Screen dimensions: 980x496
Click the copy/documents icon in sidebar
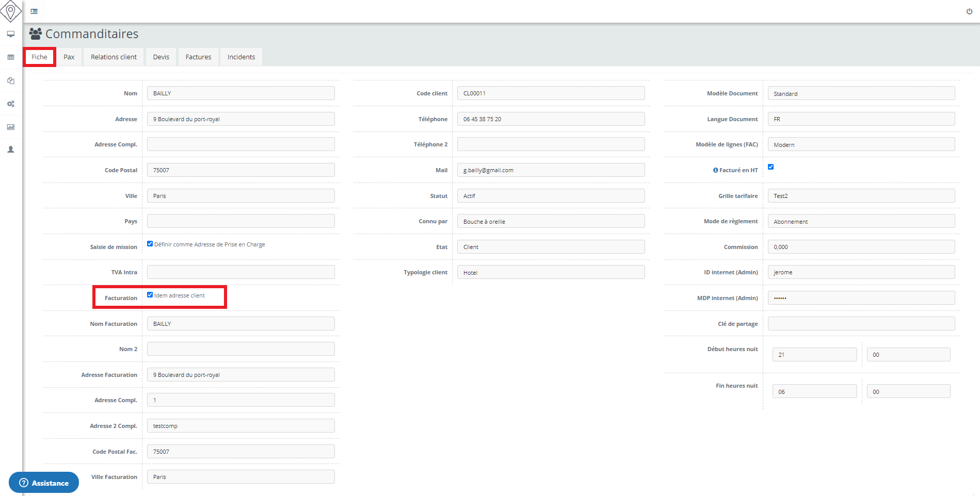coord(10,80)
